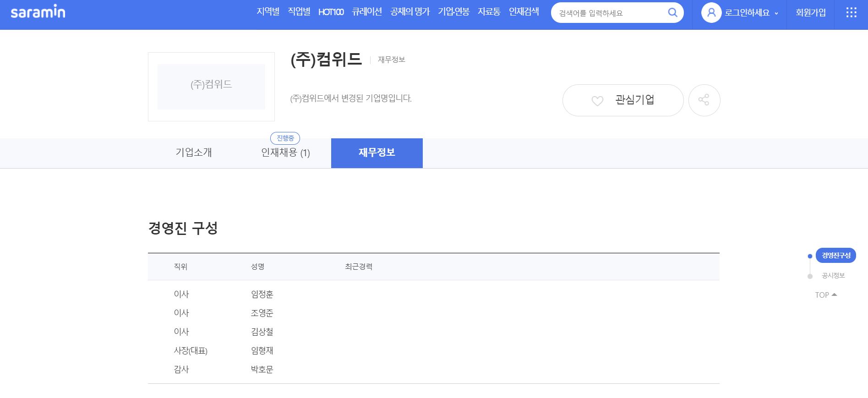Click the 검색어를 입력하세요 search field
Image resolution: width=868 pixels, height=398 pixels.
(609, 13)
